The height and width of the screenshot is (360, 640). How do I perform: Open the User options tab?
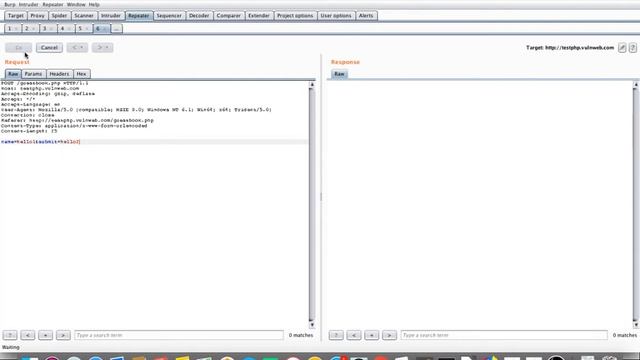click(336, 16)
